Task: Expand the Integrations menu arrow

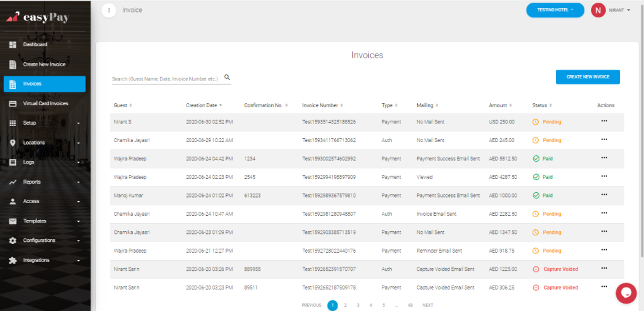Action: click(78, 261)
